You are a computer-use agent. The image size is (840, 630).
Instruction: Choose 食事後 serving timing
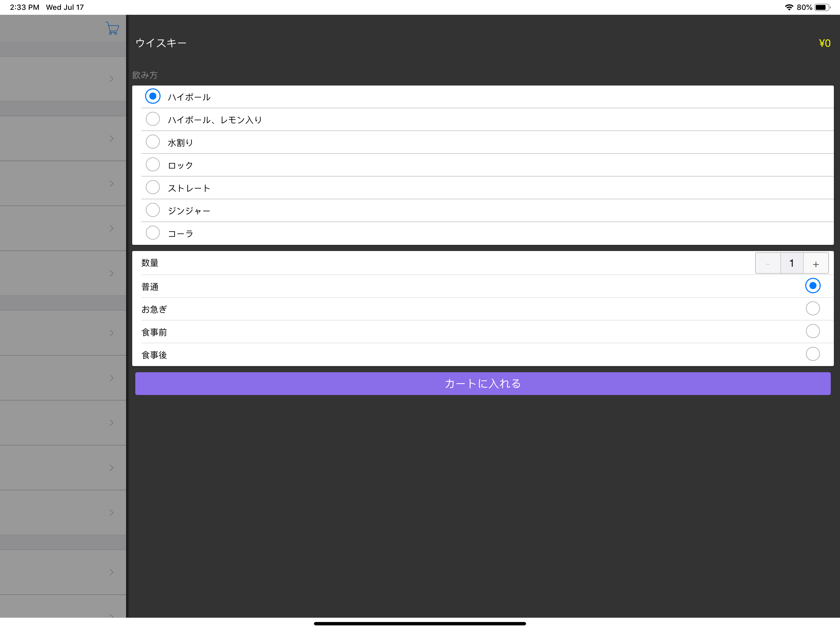pyautogui.click(x=813, y=354)
